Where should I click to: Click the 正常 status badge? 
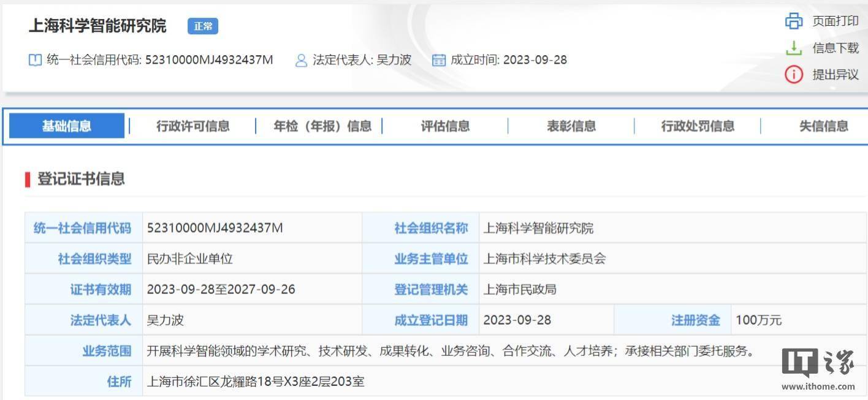(203, 26)
